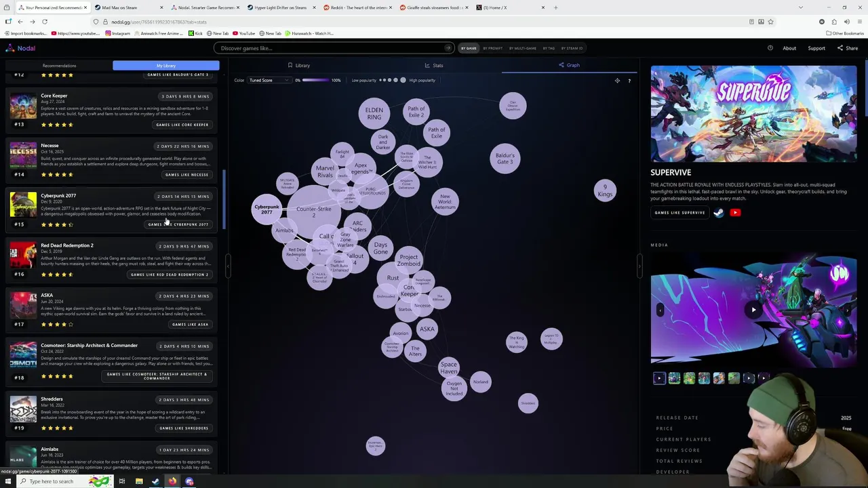Select BY GAME search mode
The width and height of the screenshot is (868, 488).
pyautogui.click(x=469, y=48)
